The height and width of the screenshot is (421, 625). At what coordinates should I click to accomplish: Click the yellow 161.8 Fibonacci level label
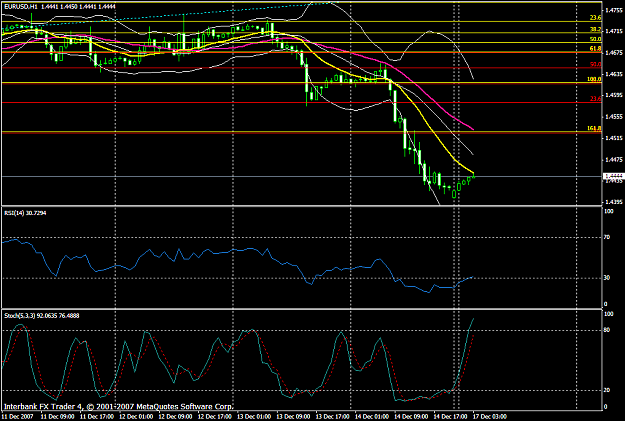click(x=594, y=128)
